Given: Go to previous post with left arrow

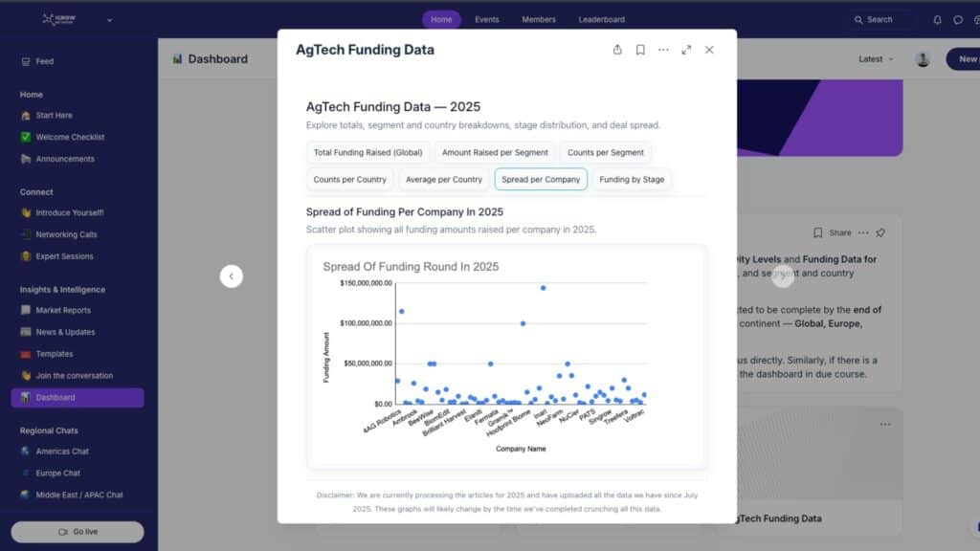Looking at the screenshot, I should [231, 276].
